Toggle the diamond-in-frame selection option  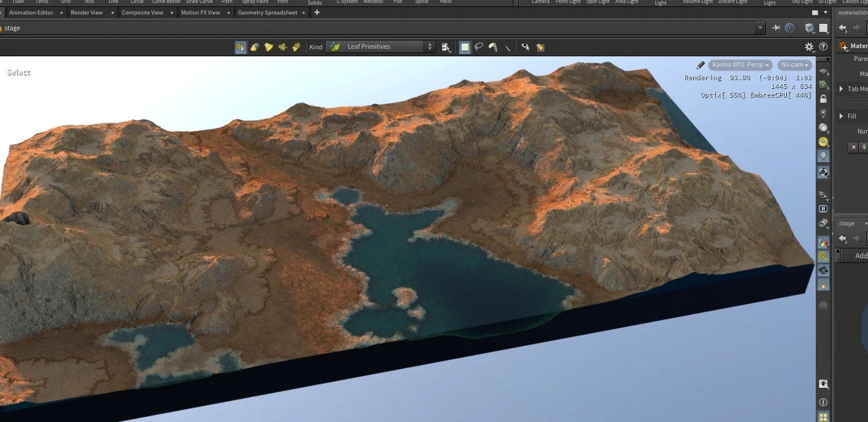[x=540, y=47]
